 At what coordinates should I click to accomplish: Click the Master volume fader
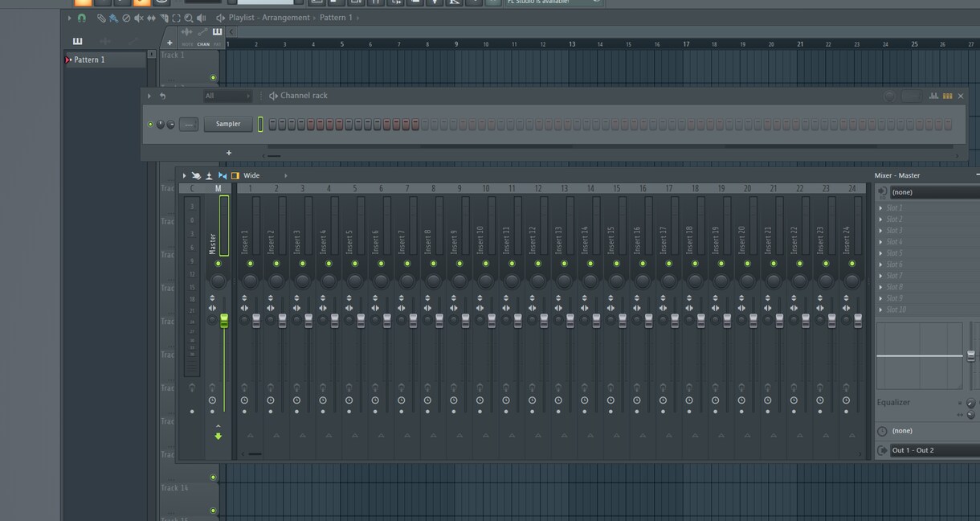tap(223, 322)
